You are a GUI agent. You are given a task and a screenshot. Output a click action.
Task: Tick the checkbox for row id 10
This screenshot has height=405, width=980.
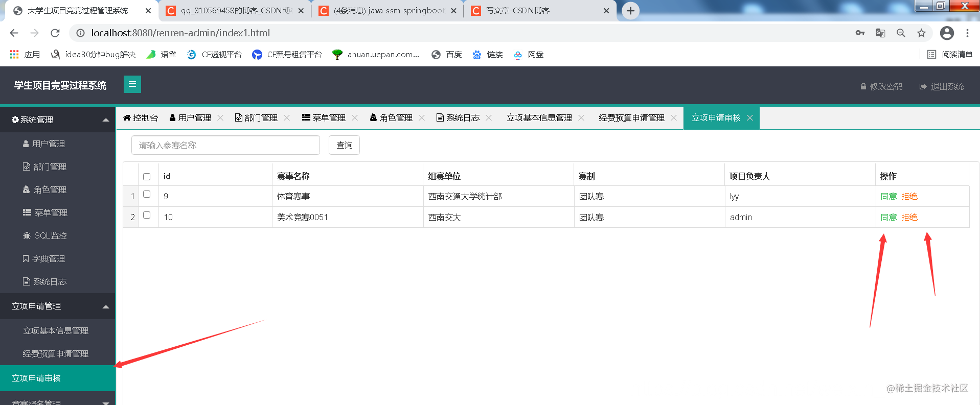coord(147,215)
